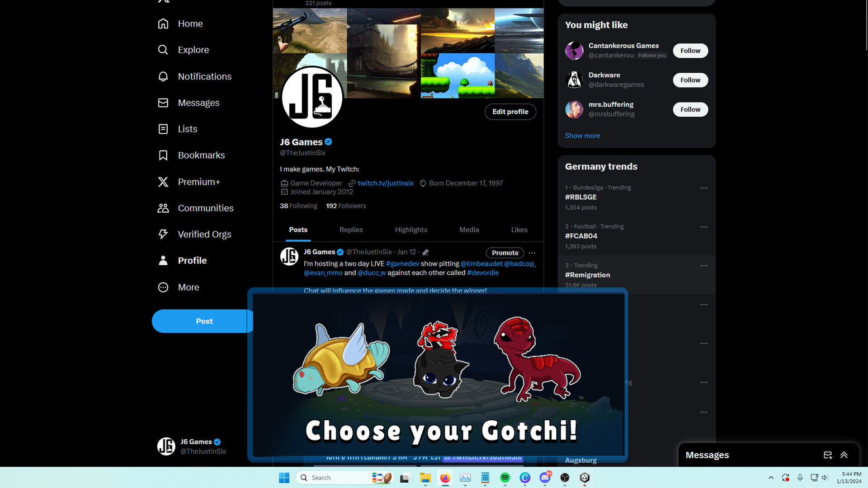
Task: Open the twitch.tv/justinsix link
Action: click(x=385, y=183)
